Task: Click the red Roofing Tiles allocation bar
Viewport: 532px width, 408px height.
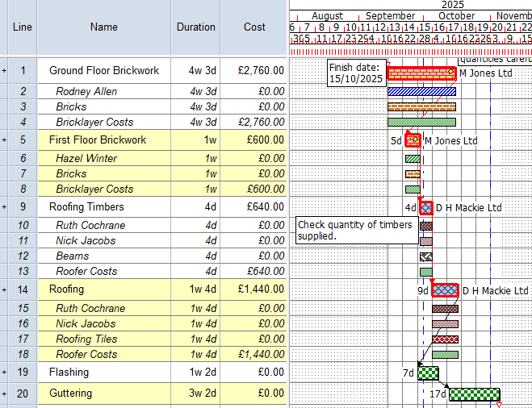Action: click(x=445, y=339)
